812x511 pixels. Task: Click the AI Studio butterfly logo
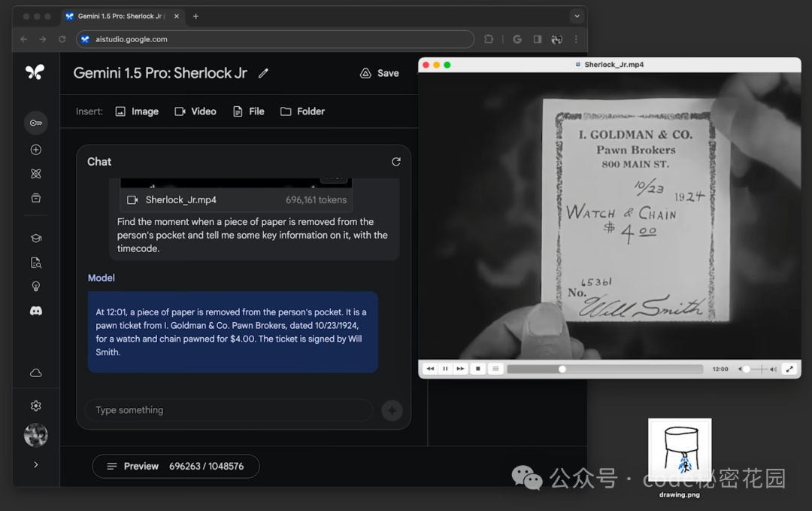35,72
